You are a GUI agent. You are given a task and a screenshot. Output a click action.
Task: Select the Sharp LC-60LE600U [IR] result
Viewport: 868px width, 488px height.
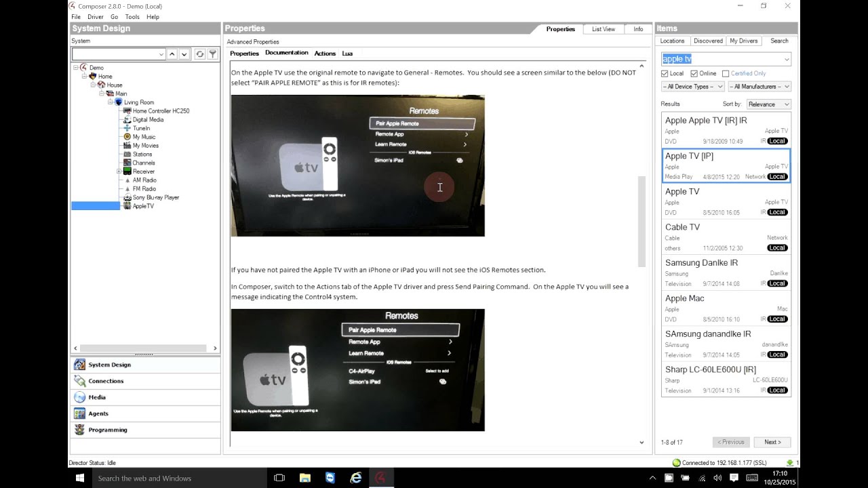(x=726, y=379)
